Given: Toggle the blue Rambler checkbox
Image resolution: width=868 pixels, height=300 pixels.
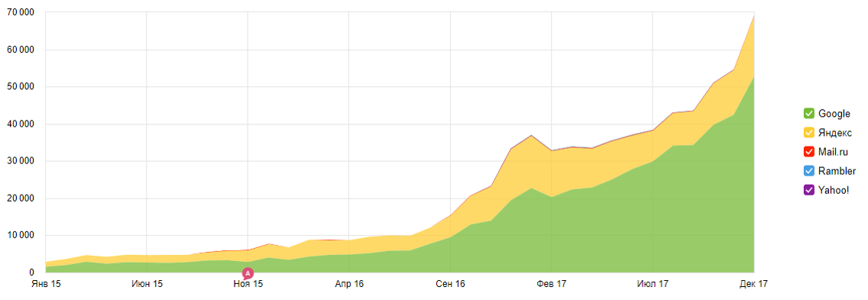Looking at the screenshot, I should coord(808,171).
